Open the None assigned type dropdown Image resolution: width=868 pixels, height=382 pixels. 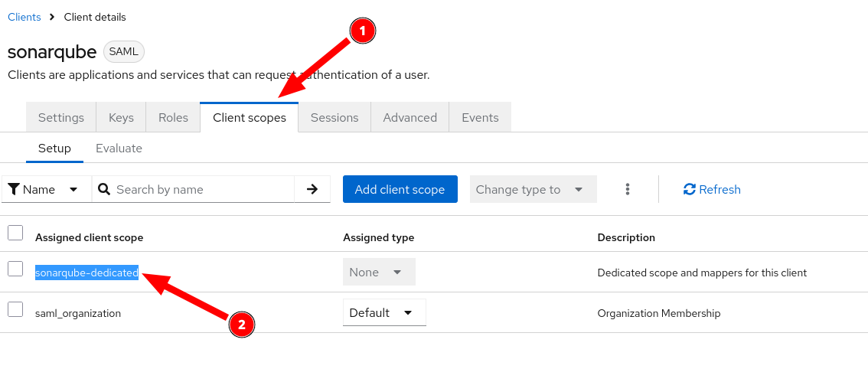[x=379, y=272]
